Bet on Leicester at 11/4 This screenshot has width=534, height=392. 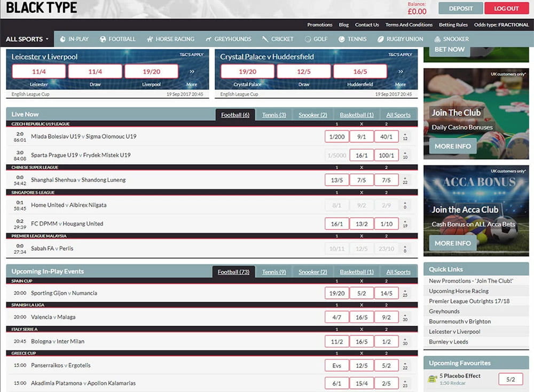(39, 71)
